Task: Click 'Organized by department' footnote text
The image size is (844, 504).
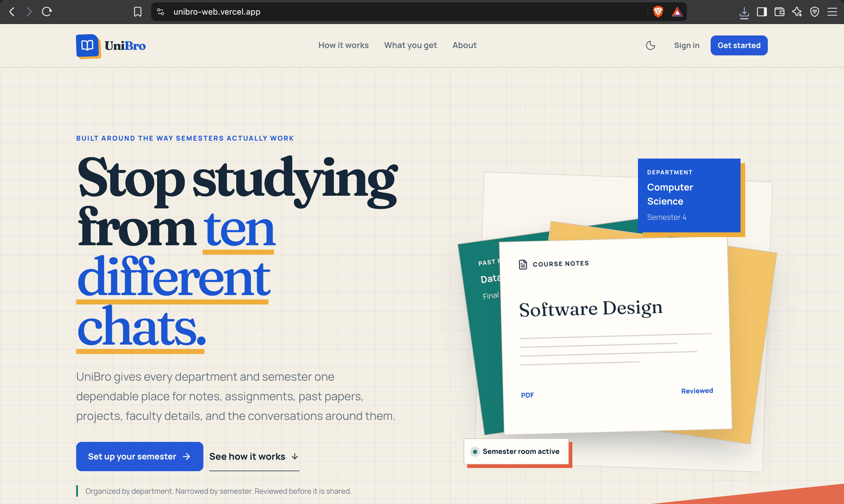Action: [218, 491]
